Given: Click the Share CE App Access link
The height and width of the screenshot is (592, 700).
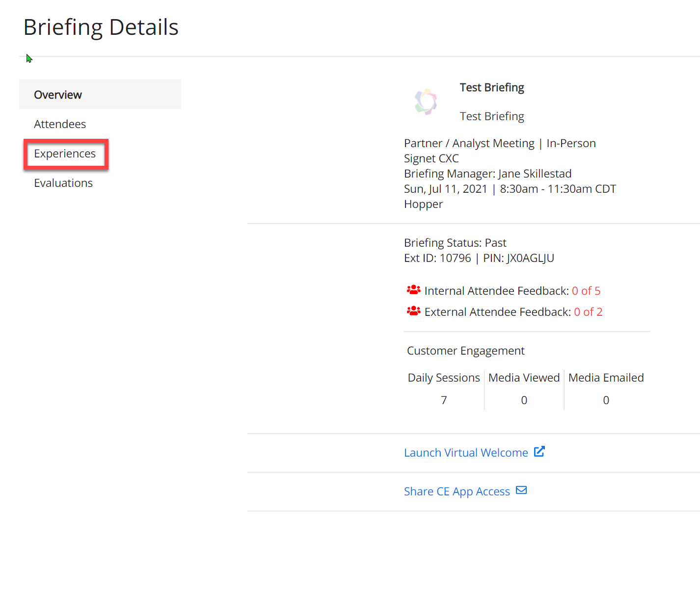Looking at the screenshot, I should [457, 491].
